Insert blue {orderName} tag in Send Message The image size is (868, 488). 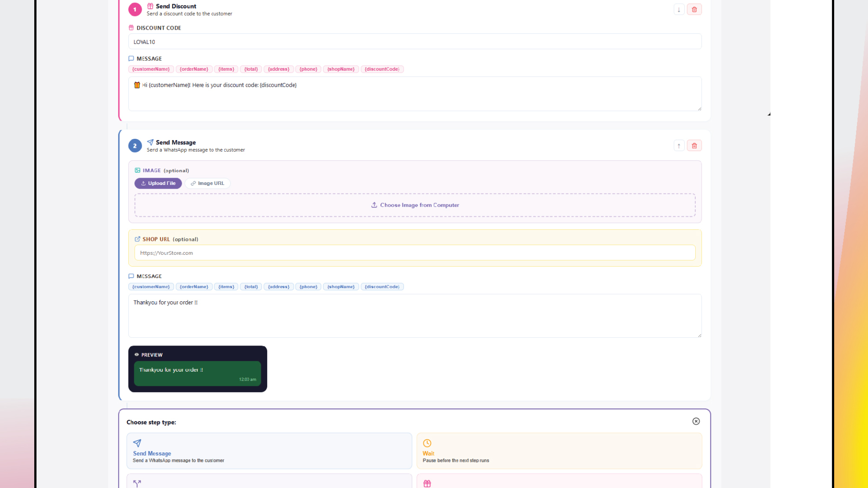[x=194, y=287]
